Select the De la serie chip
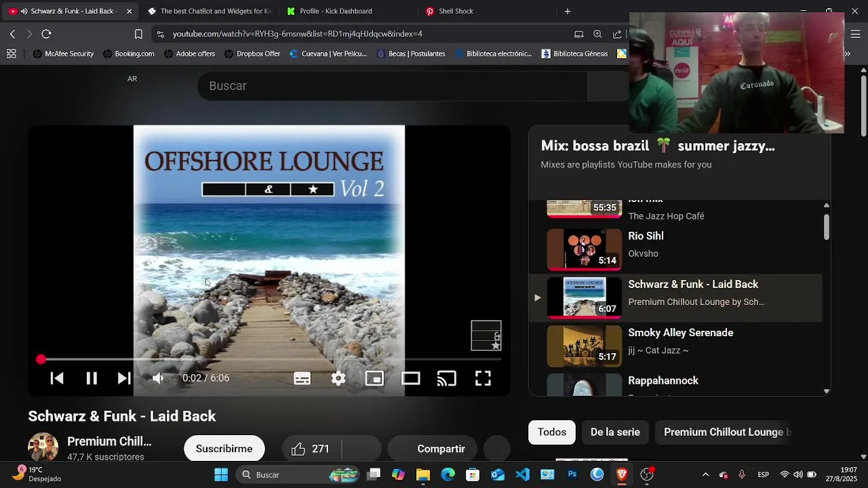This screenshot has height=488, width=868. 615,432
